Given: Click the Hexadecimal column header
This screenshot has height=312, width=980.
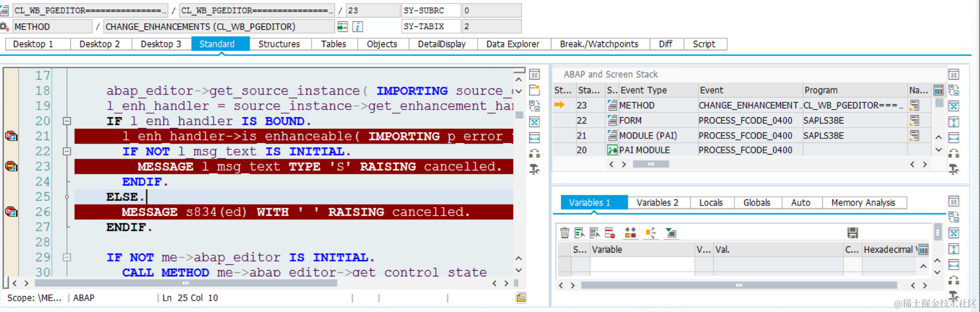Looking at the screenshot, I should tap(890, 249).
